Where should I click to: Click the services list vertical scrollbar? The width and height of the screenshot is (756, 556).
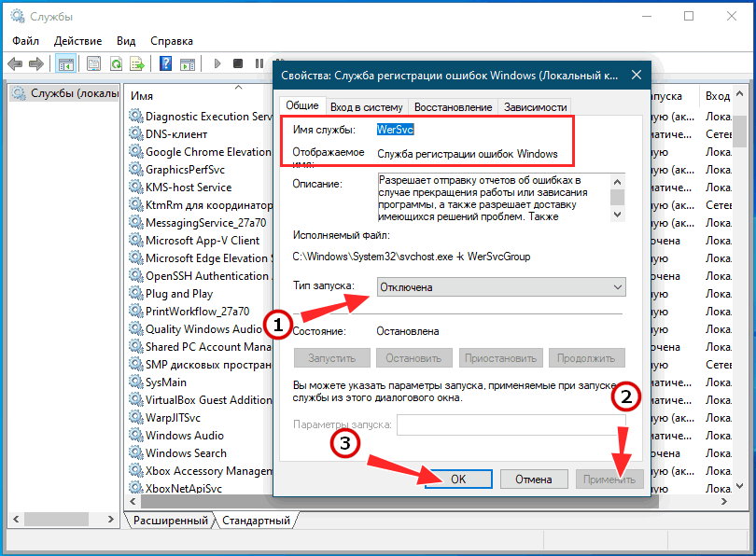[x=739, y=280]
